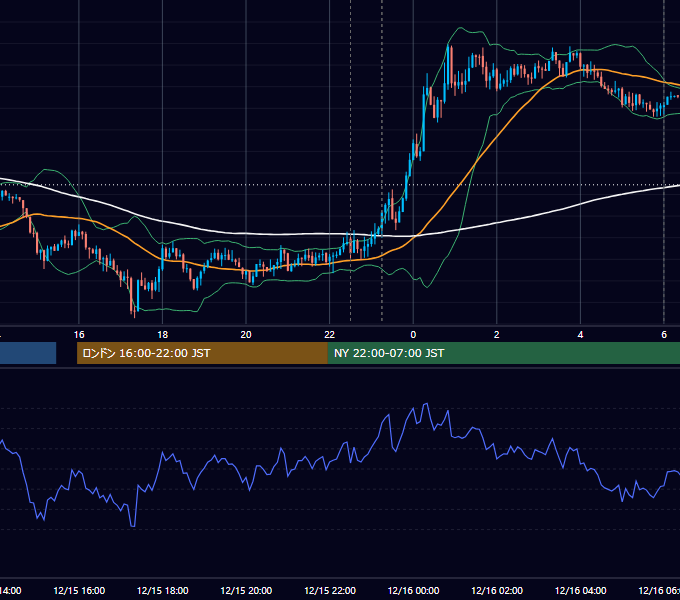Click the 6 hour label on price chart axis
The image size is (680, 600).
point(664,335)
